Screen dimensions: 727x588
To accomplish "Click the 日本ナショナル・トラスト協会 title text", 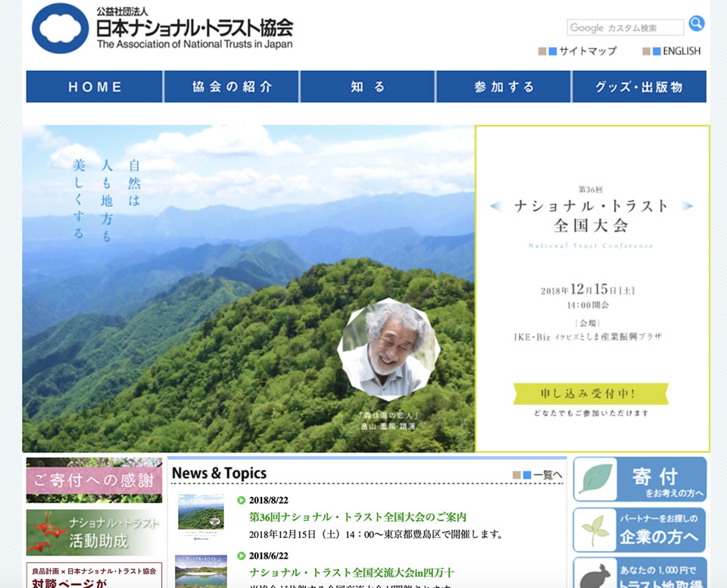I will click(195, 28).
